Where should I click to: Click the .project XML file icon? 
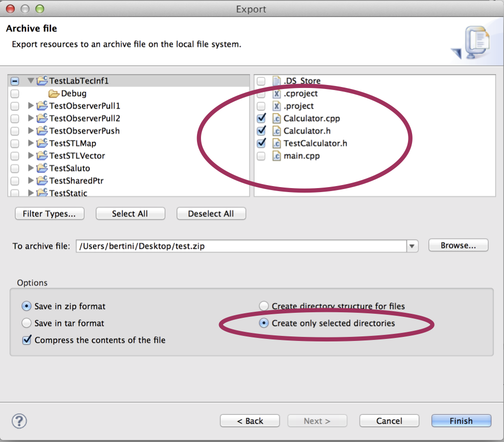click(276, 106)
